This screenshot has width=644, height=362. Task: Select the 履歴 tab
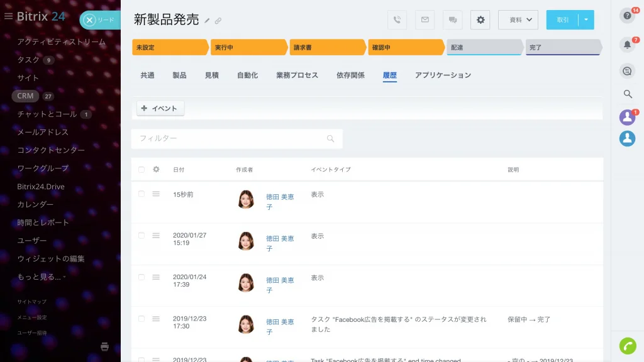pos(390,75)
